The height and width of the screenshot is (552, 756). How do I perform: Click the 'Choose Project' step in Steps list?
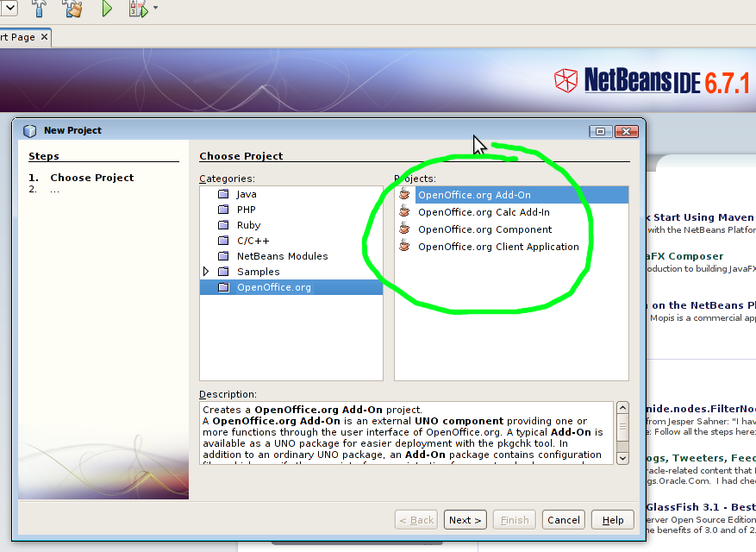[x=92, y=178]
